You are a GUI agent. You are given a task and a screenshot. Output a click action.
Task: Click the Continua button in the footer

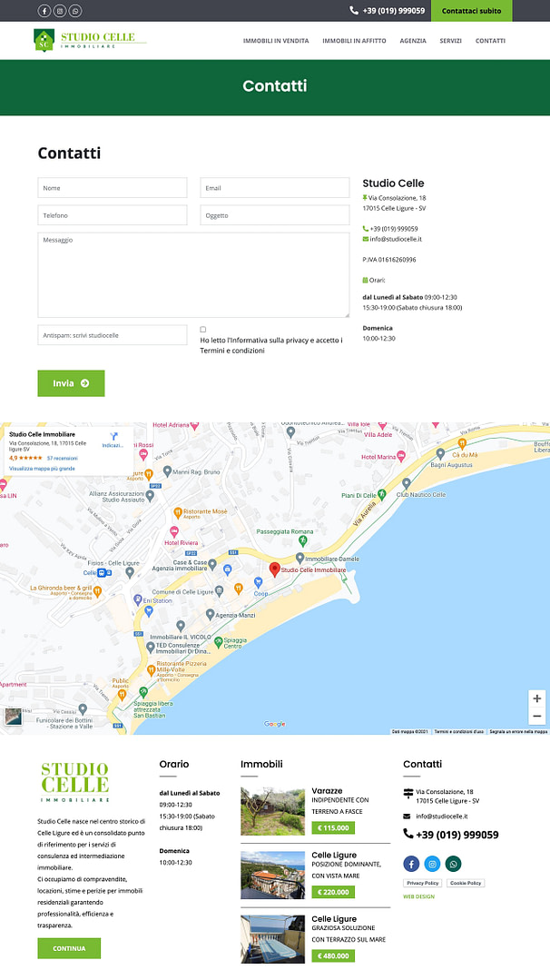[x=69, y=948]
